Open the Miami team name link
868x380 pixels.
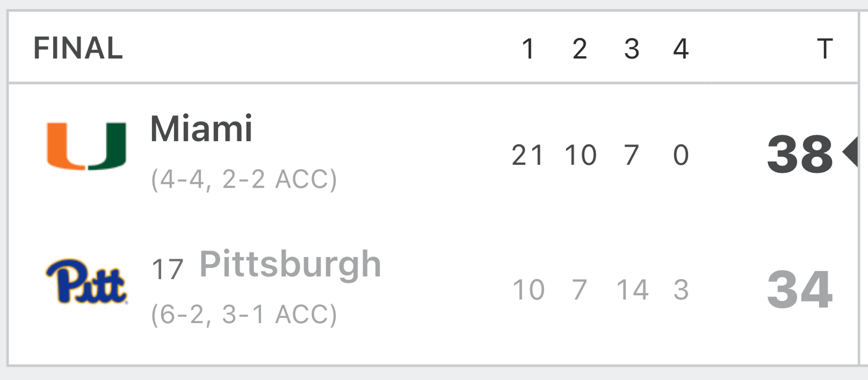click(201, 128)
